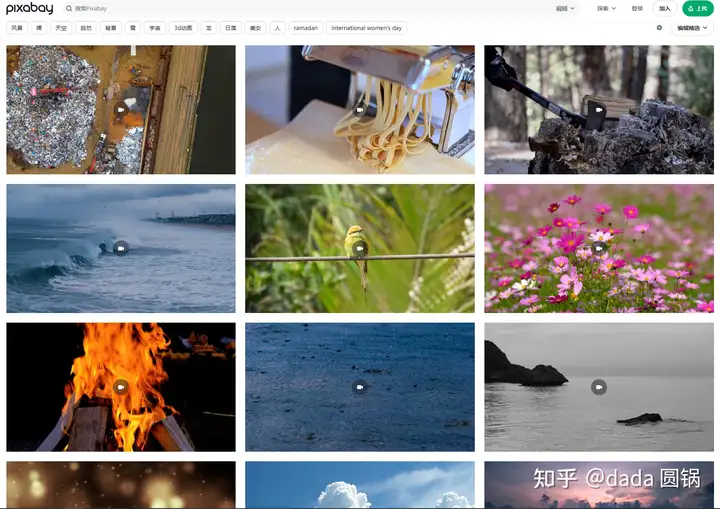Select the international women's day tag

366,28
